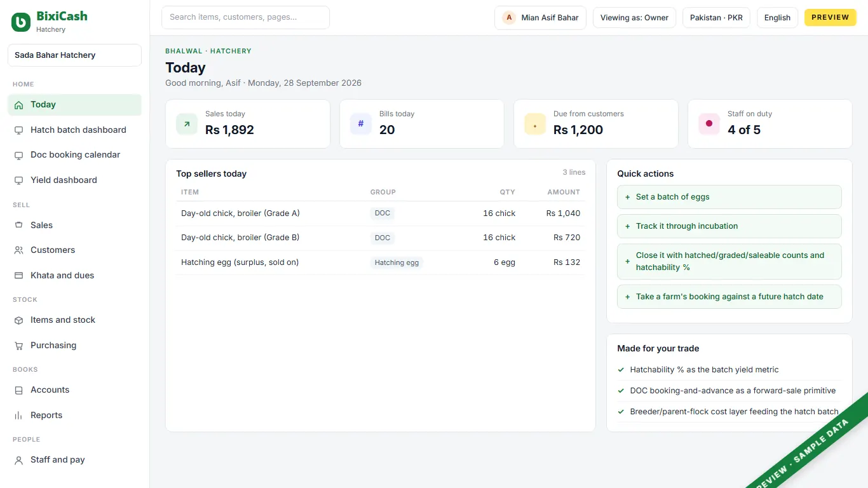
Task: Click the bag icon beside Sales
Action: [x=18, y=225]
